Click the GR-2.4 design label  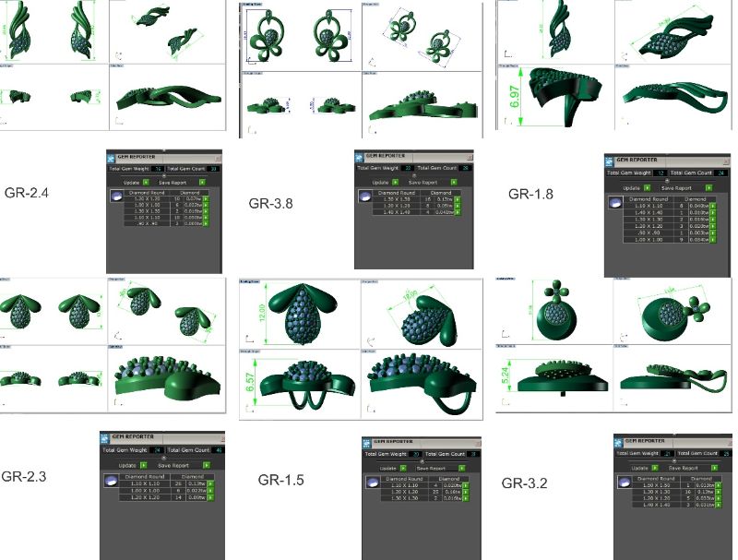[x=27, y=193]
